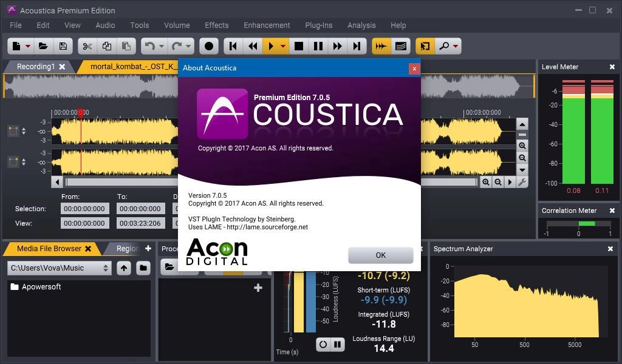Image resolution: width=622 pixels, height=364 pixels.
Task: Toggle the waveform view mode icon
Action: tap(381, 46)
